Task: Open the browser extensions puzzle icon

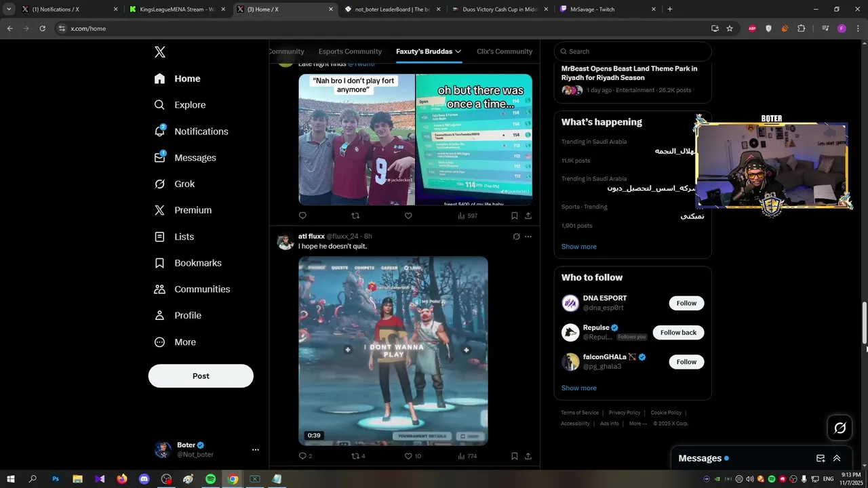Action: pos(801,28)
